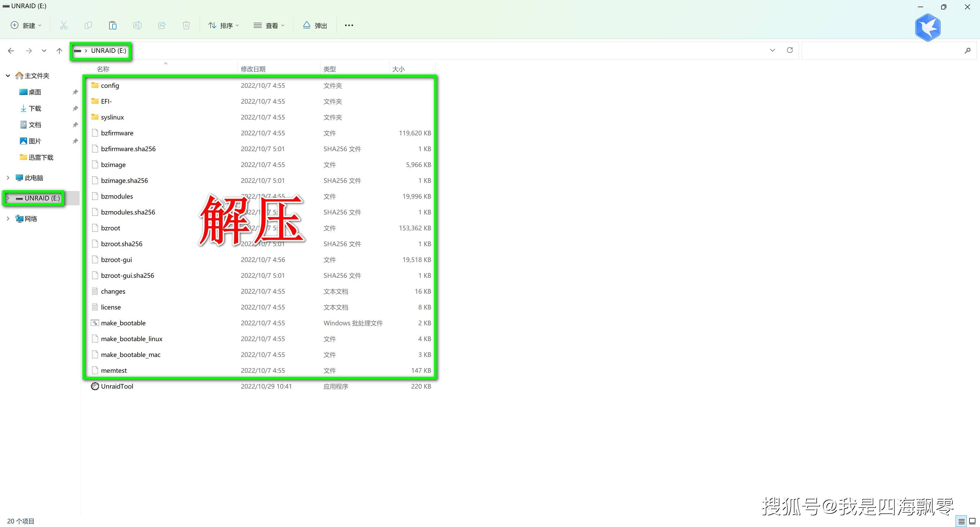Click the Share icon in toolbar
Viewport: 980px width, 527px height.
[x=162, y=26]
